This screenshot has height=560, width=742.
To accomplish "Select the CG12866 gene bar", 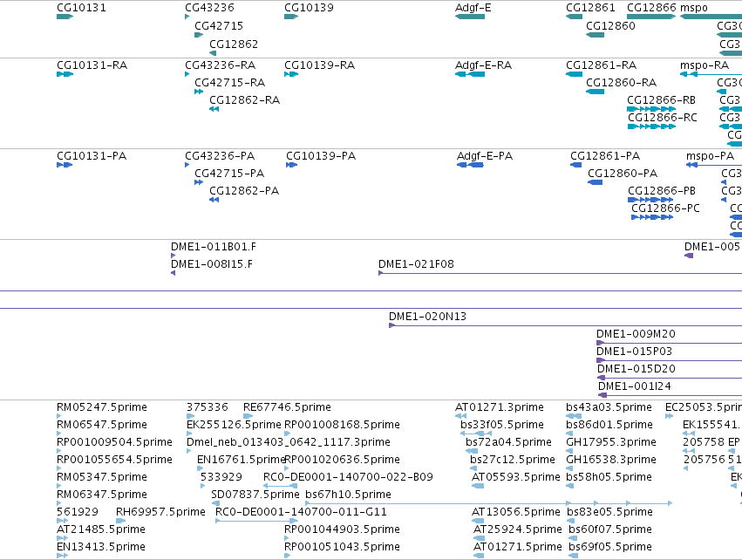I will (651, 17).
